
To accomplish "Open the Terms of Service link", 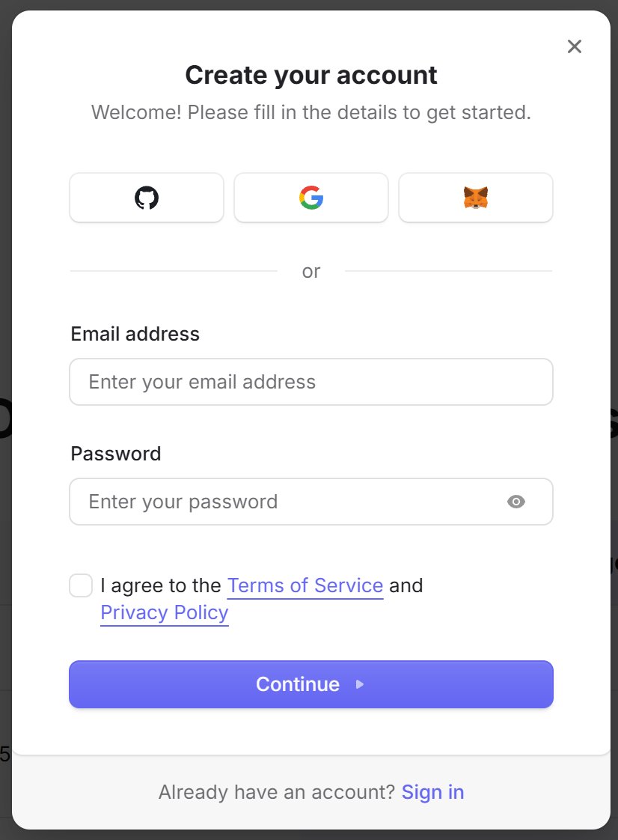I will point(305,585).
